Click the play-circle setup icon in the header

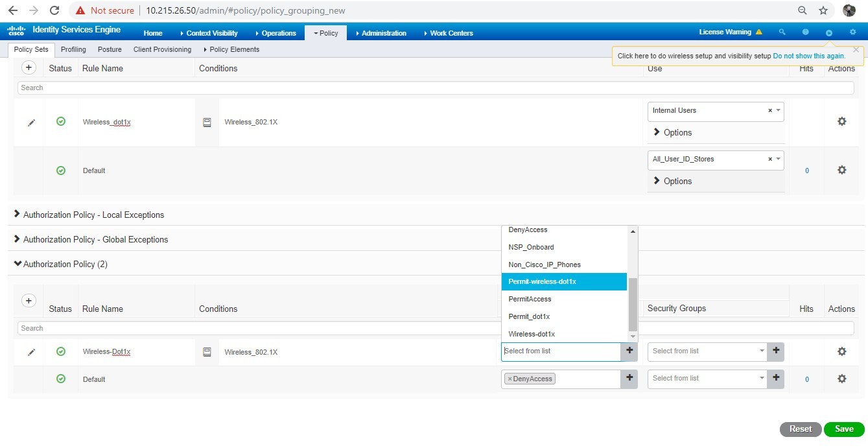pos(829,32)
